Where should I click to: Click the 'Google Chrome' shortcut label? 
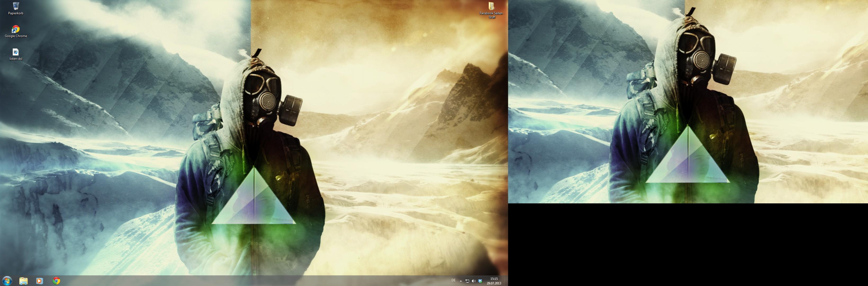pyautogui.click(x=16, y=36)
